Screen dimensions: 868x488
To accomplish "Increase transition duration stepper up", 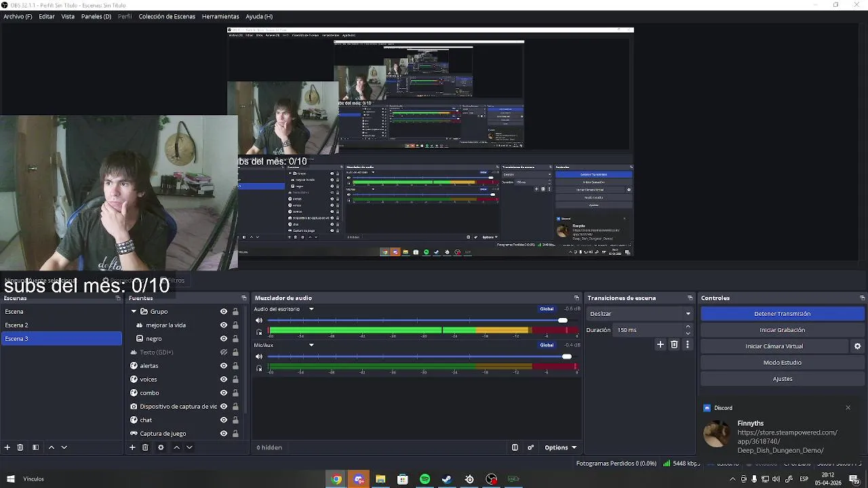I will point(688,327).
